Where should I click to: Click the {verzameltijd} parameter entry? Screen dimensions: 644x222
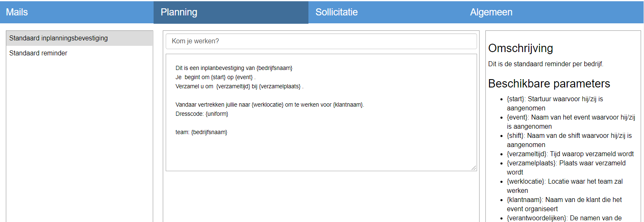[x=570, y=154]
